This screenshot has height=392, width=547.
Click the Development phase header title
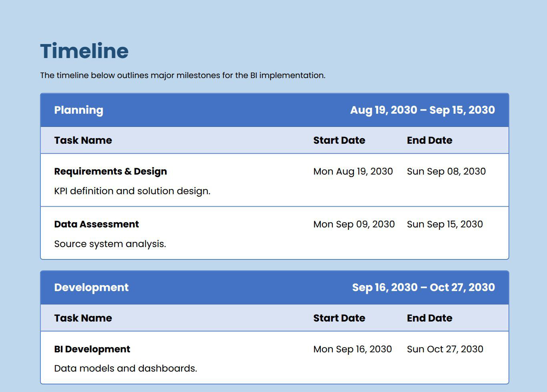(x=91, y=287)
